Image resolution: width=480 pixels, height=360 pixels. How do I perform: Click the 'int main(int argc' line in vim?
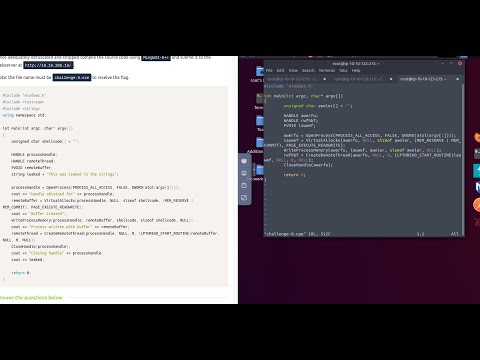coord(303,96)
